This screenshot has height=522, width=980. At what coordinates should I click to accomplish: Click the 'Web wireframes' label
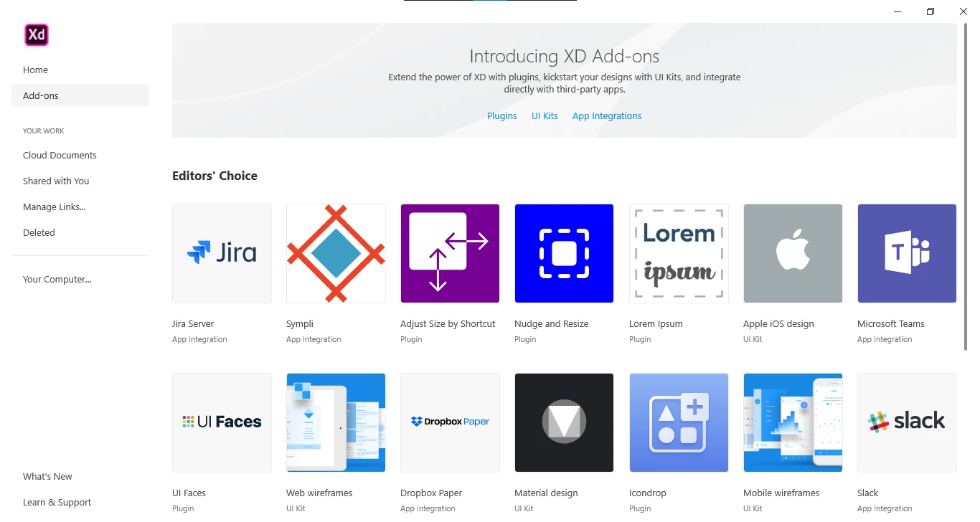pos(319,493)
